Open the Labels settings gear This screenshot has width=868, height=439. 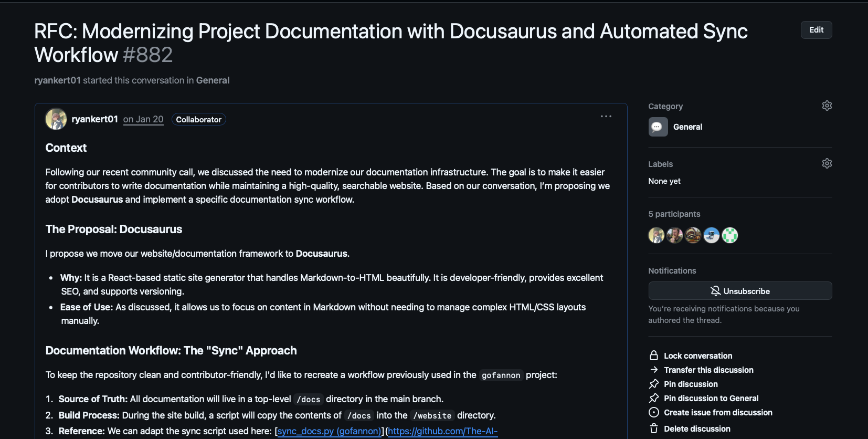(827, 163)
